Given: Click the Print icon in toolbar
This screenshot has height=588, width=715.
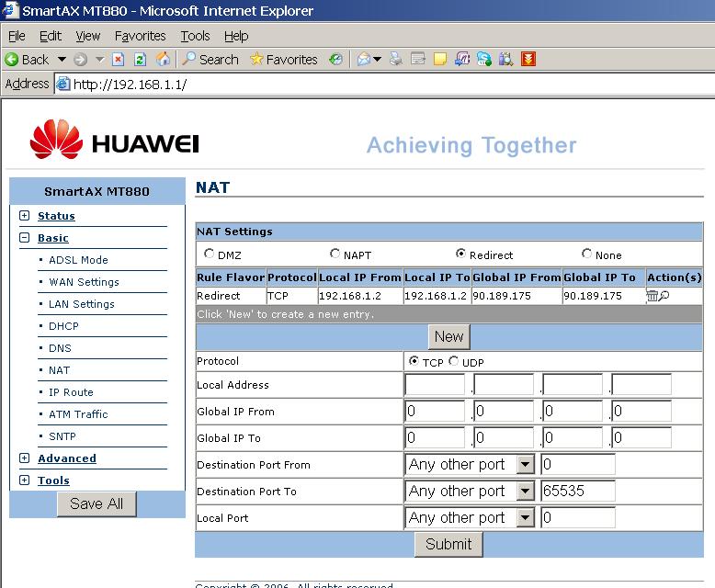Looking at the screenshot, I should coord(396,59).
